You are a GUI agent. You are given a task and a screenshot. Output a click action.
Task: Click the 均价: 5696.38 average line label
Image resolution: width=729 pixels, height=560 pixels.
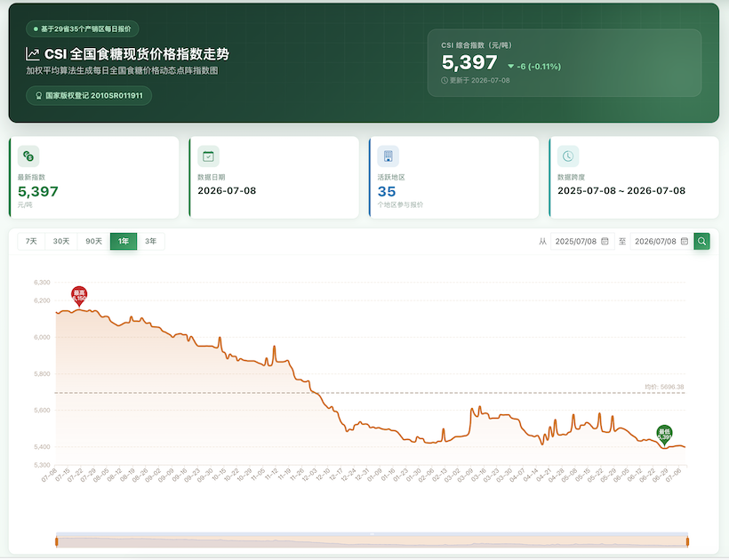point(664,387)
